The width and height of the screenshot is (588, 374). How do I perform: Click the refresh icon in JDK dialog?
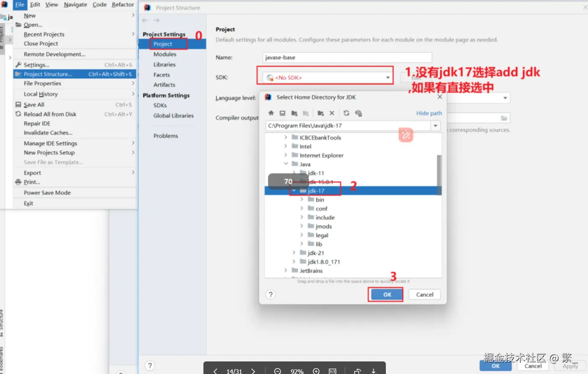tap(346, 113)
